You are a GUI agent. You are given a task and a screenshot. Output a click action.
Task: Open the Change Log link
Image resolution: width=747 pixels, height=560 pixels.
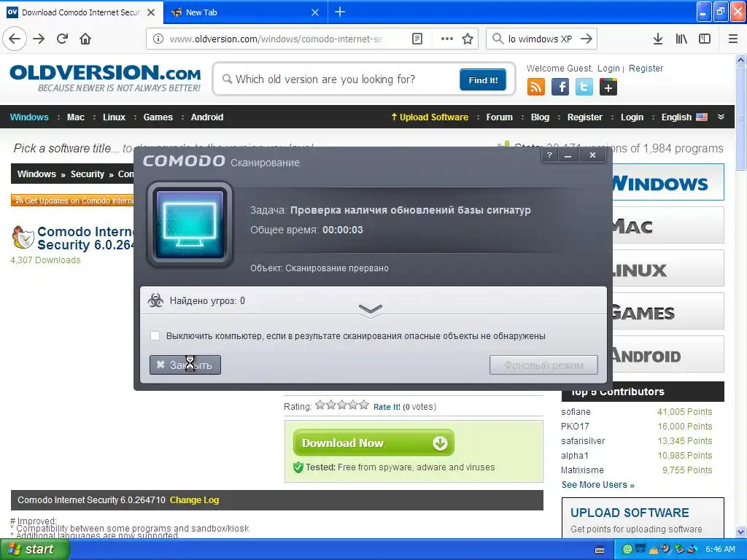(x=194, y=500)
